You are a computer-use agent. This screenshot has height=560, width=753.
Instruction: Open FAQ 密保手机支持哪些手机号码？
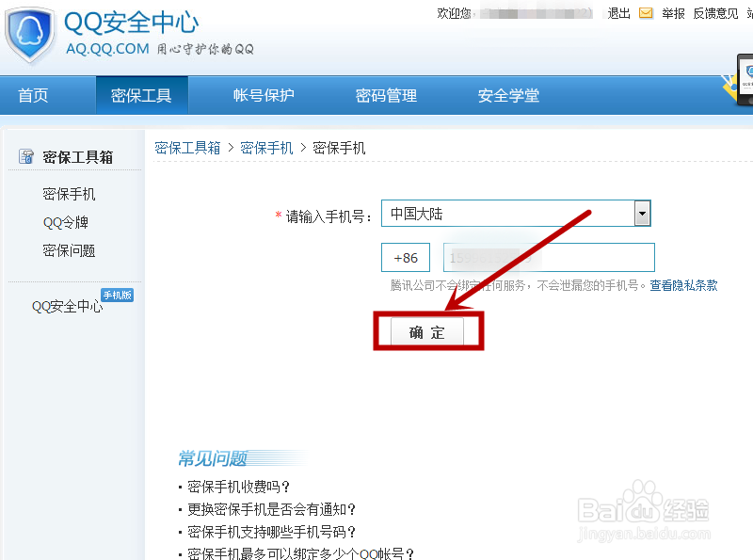coord(272,532)
